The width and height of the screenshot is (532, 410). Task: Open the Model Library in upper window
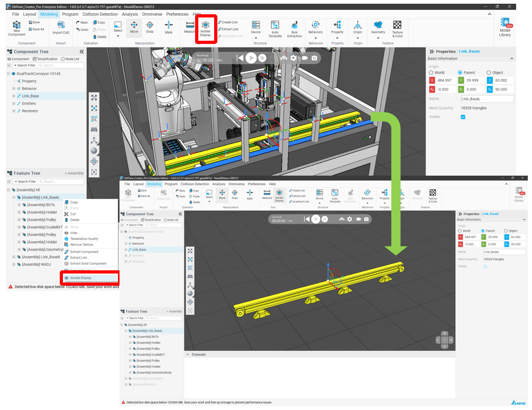505,28
